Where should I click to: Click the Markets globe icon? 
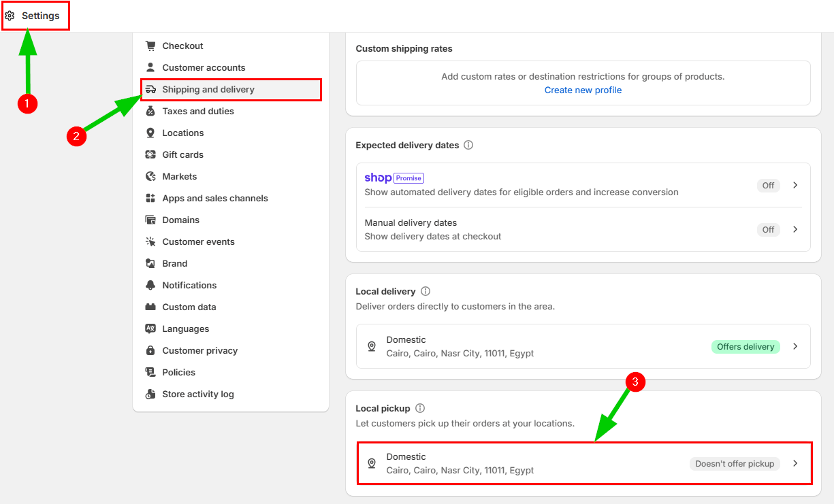pyautogui.click(x=150, y=176)
